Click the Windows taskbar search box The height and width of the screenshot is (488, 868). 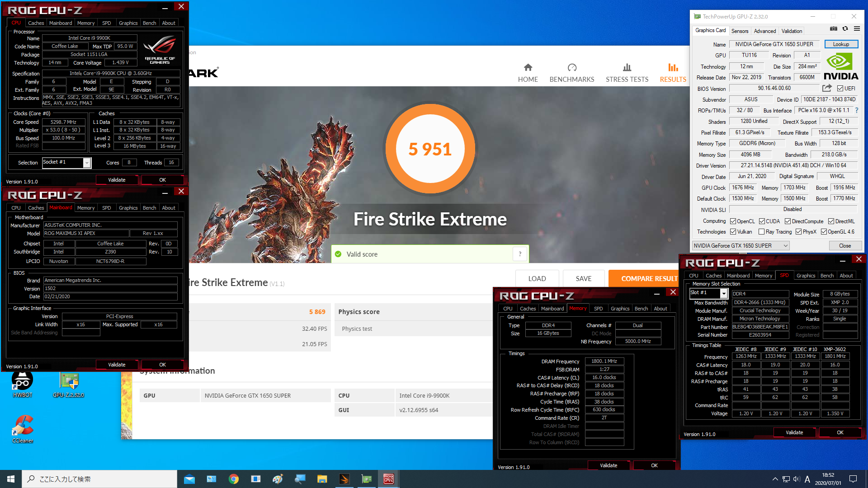click(x=99, y=479)
